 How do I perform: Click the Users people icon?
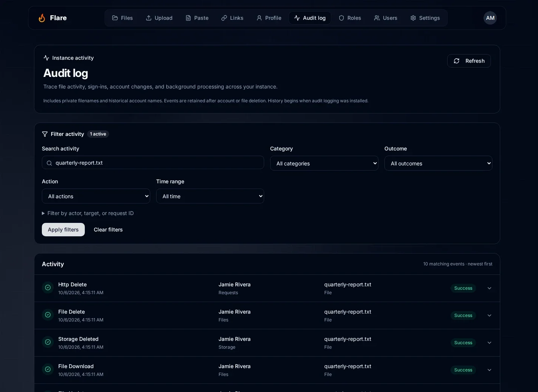(x=377, y=18)
